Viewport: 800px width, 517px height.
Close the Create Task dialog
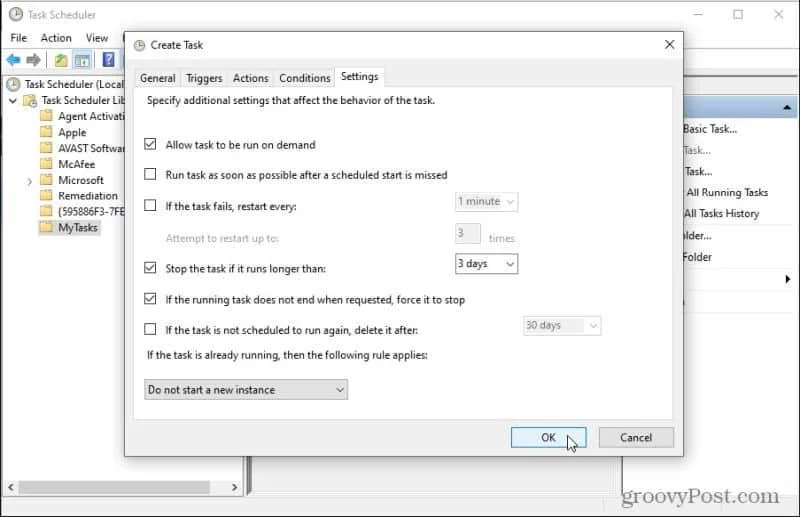(669, 45)
